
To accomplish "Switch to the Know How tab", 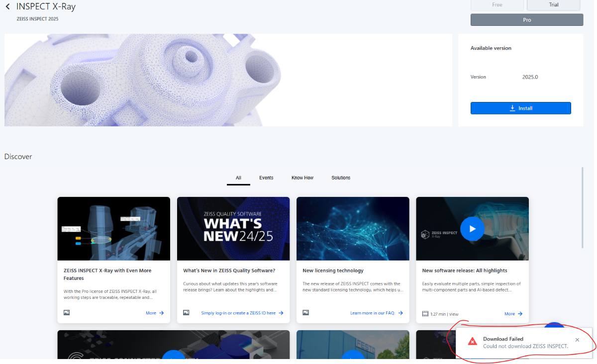I will [302, 178].
